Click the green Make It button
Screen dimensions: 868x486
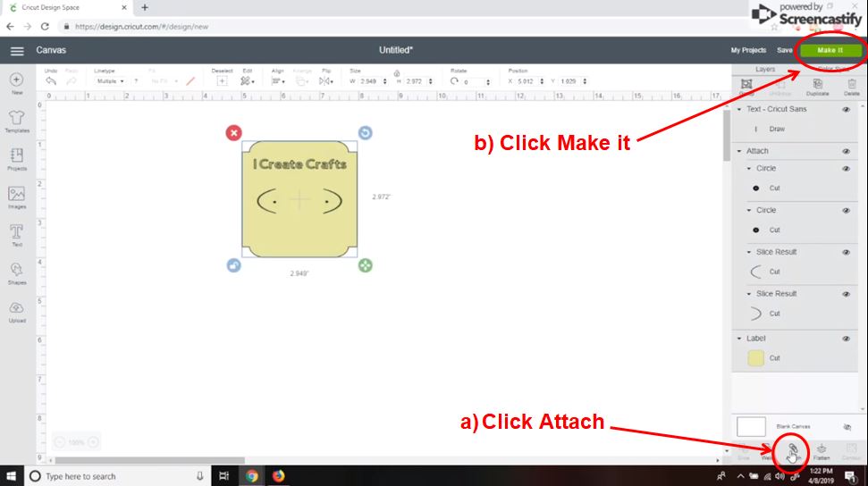pyautogui.click(x=830, y=50)
